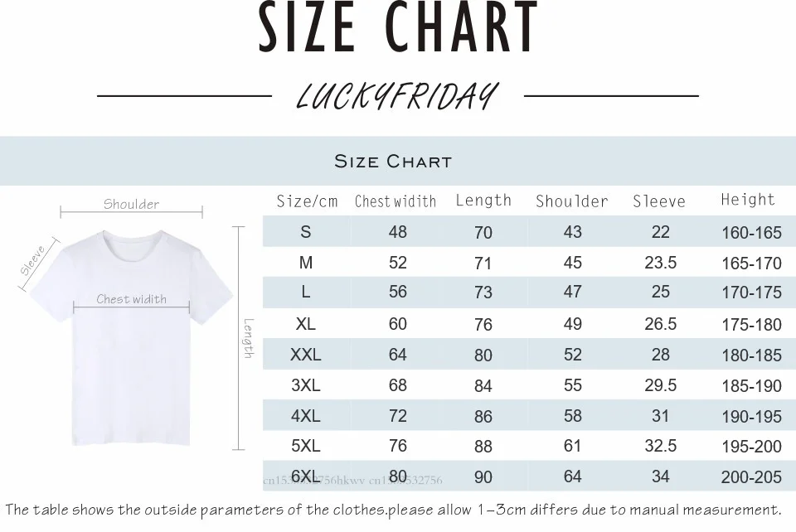
Task: Click the Shoulder label above the shirt
Action: 132,205
